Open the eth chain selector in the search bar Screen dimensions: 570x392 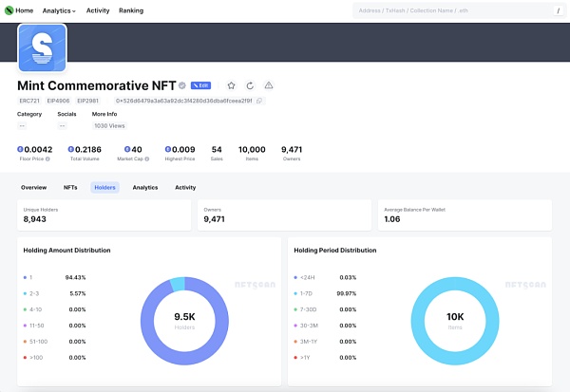(x=464, y=10)
